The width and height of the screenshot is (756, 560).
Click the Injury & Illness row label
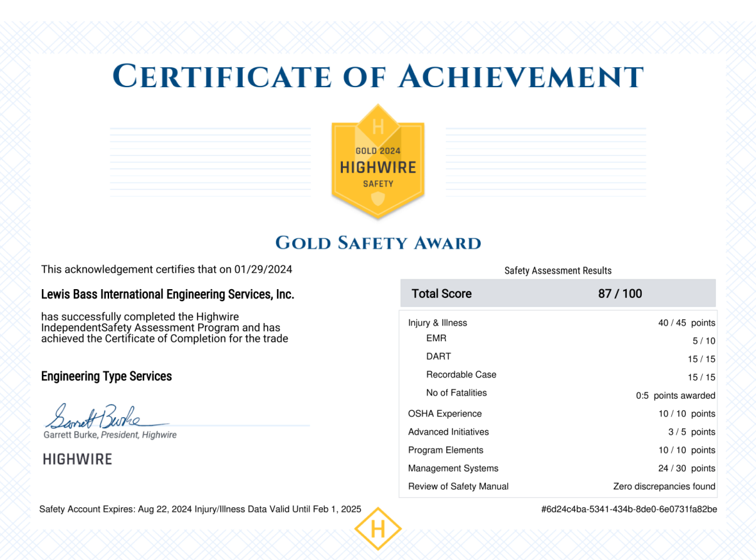438,323
